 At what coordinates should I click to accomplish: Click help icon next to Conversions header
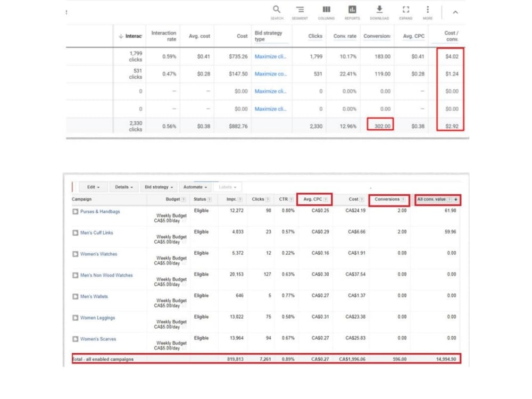tap(403, 199)
